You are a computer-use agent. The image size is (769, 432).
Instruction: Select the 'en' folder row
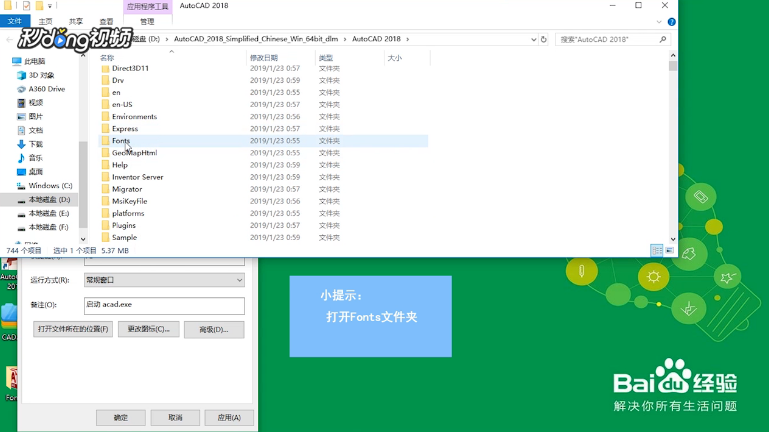click(263, 92)
